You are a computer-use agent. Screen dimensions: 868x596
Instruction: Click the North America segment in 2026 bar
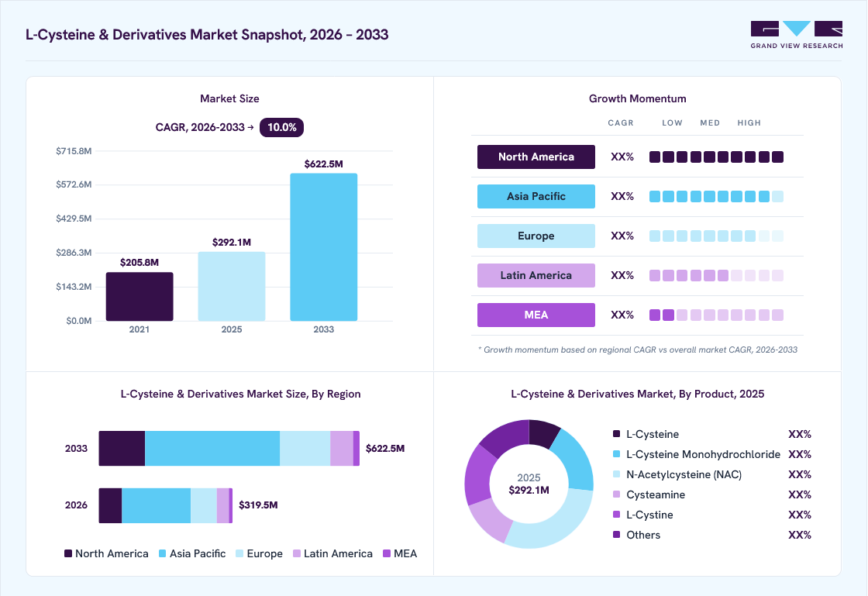click(x=110, y=505)
